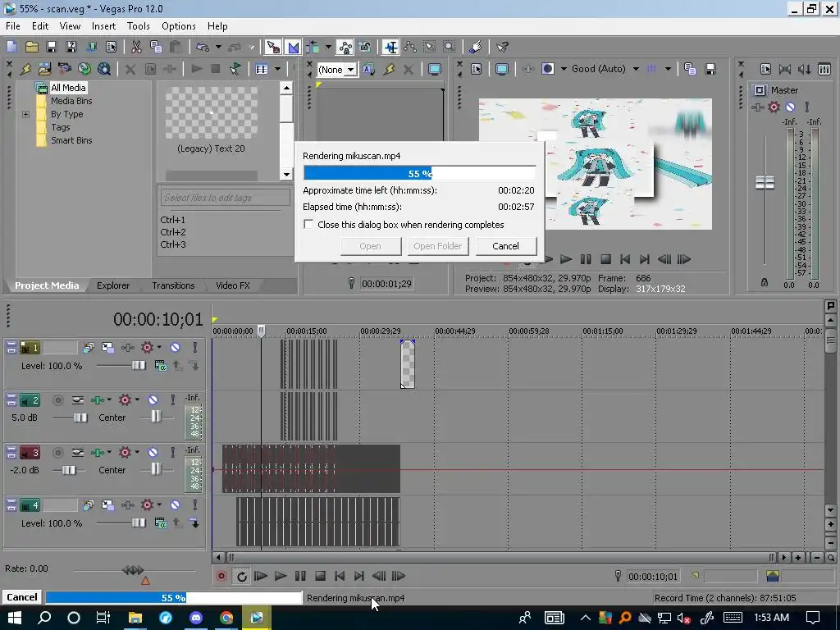Viewport: 840px width, 630px height.
Task: Open the Good (Auto) preview quality dropdown
Action: 636,69
